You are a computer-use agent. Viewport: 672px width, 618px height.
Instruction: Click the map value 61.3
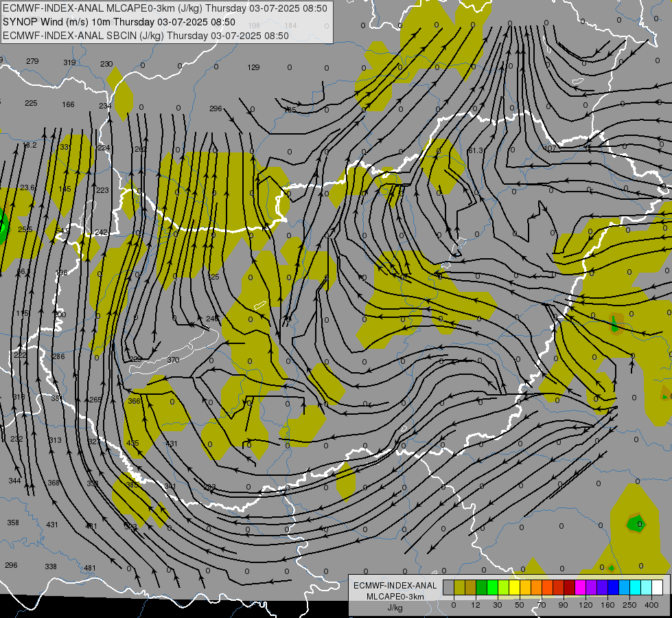coord(476,150)
